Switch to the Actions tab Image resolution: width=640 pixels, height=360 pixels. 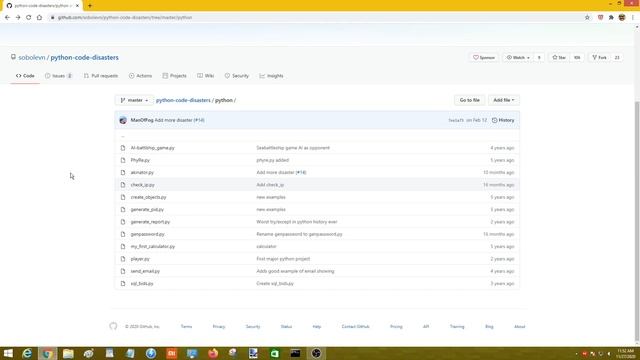point(140,76)
